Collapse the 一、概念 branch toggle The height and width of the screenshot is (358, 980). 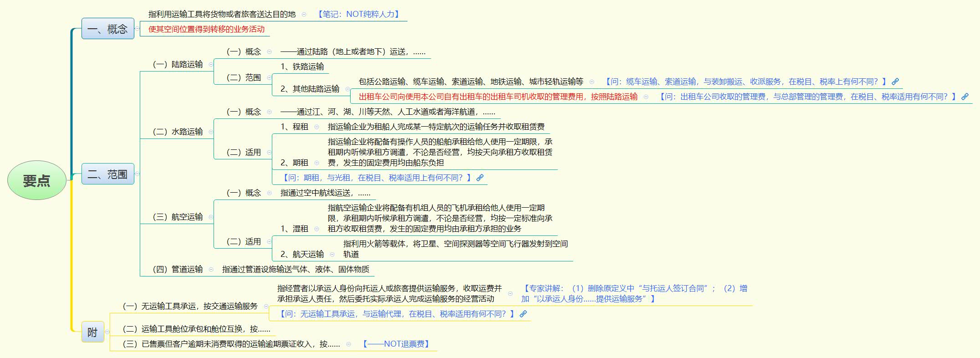(x=137, y=29)
